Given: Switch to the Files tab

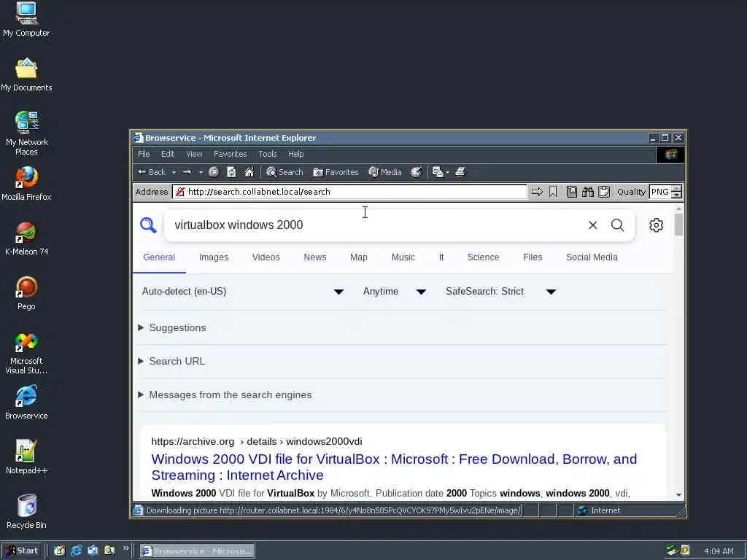Looking at the screenshot, I should click(x=533, y=257).
